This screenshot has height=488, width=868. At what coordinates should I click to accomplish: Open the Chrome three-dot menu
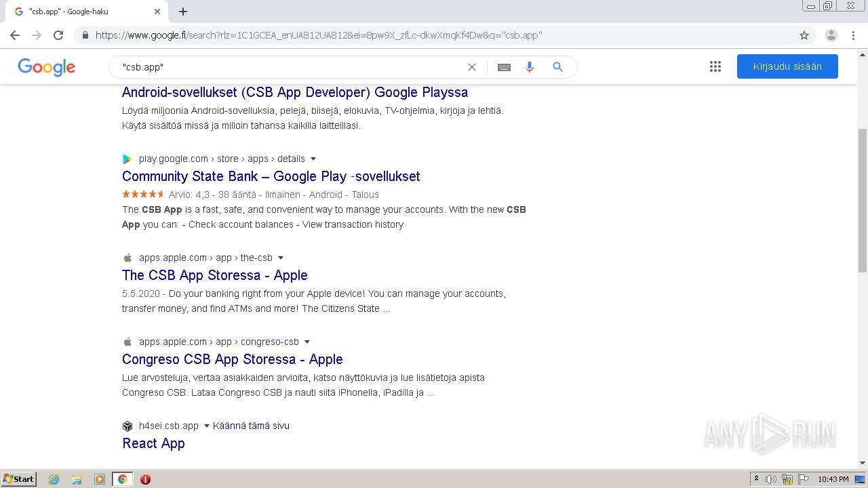(853, 35)
